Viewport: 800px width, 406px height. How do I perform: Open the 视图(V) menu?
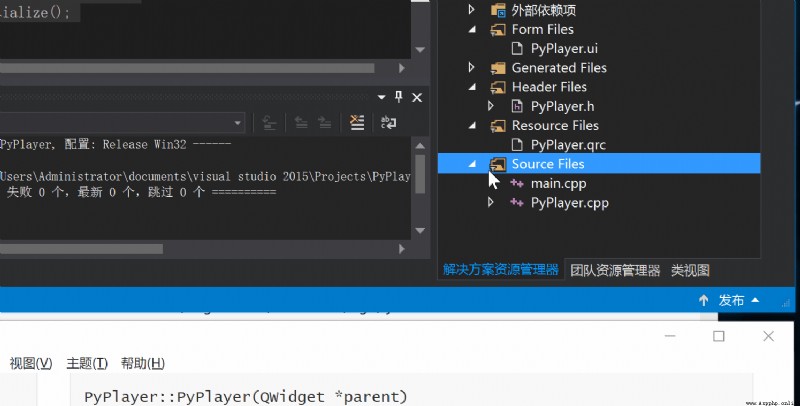(31, 363)
